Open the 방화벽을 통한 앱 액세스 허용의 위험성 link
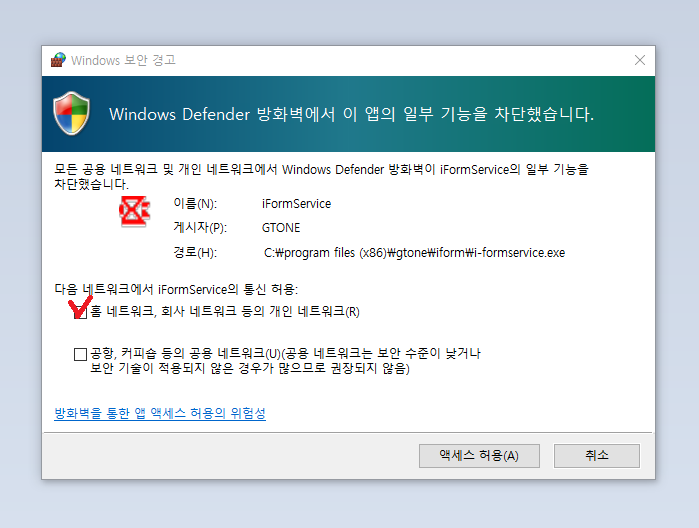Image resolution: width=699 pixels, height=528 pixels. [160, 413]
